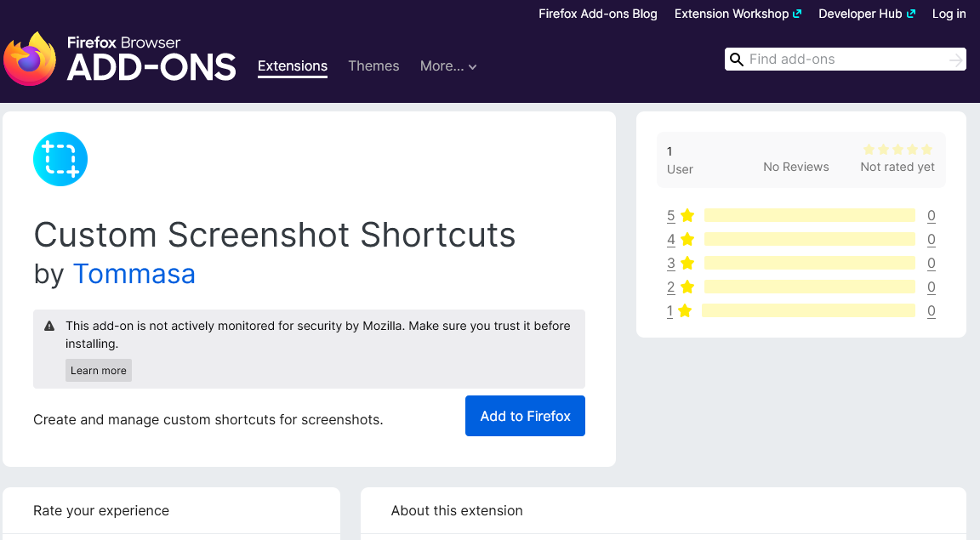Click the 0 count for 3 stars

pyautogui.click(x=932, y=263)
